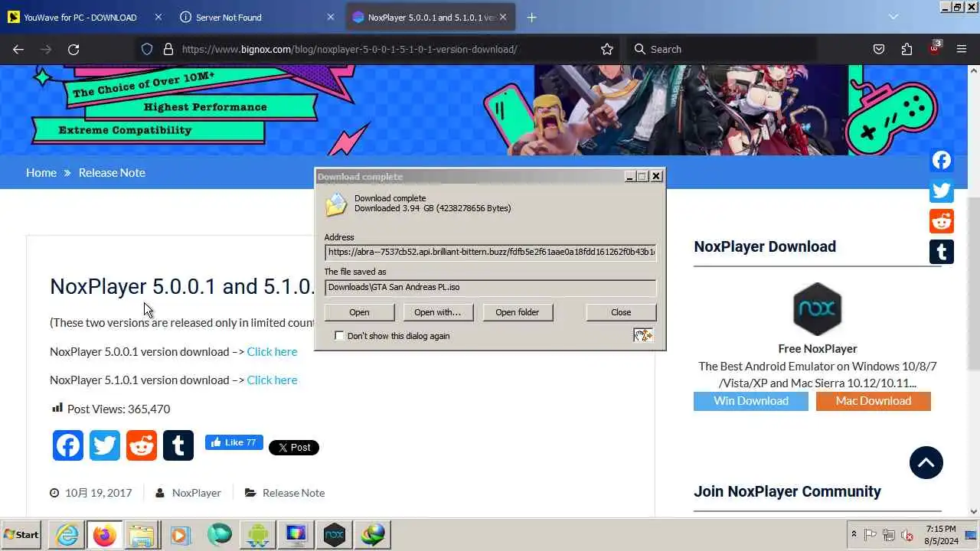The height and width of the screenshot is (551, 980).
Task: Share post on Reddit large icon below article
Action: (x=142, y=445)
